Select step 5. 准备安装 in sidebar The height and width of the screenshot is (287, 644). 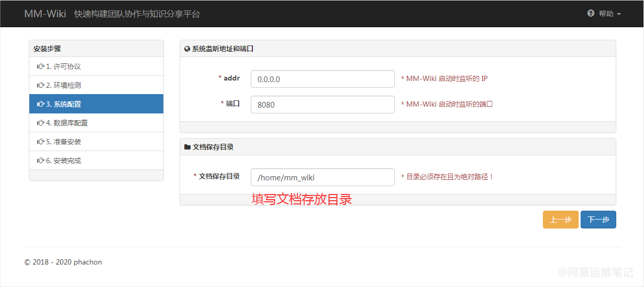click(96, 142)
